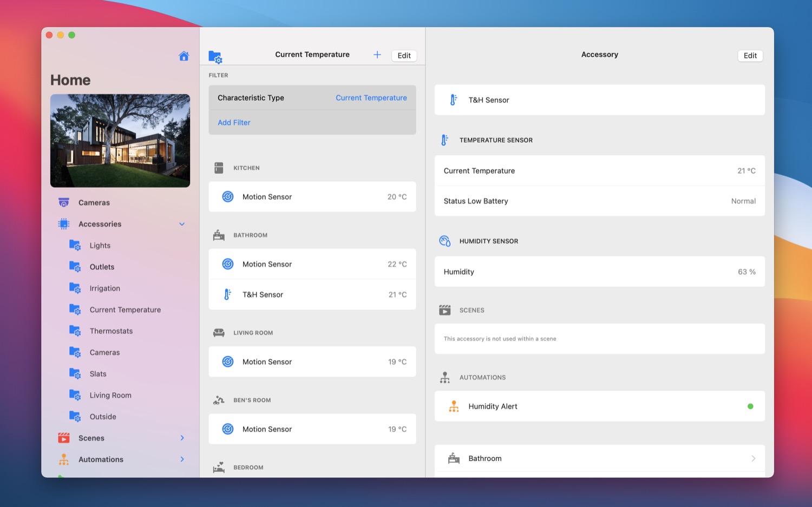Click the Cameras icon in sidebar

coord(64,202)
